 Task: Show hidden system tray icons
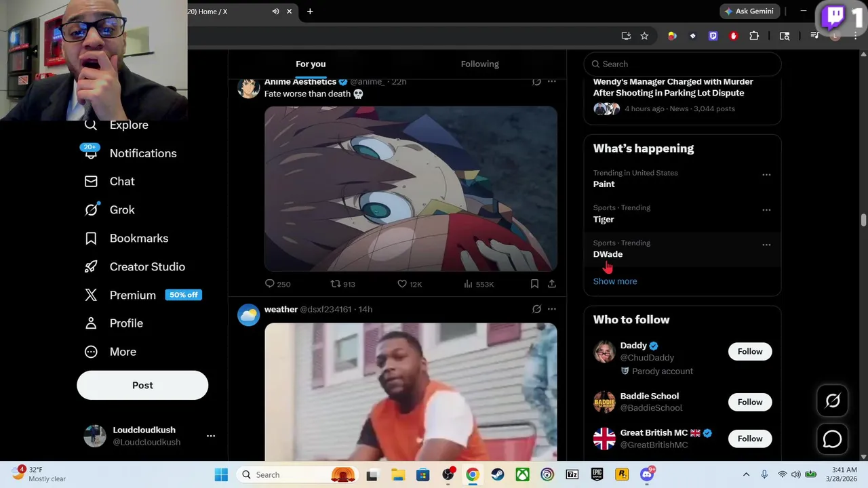[x=747, y=474]
